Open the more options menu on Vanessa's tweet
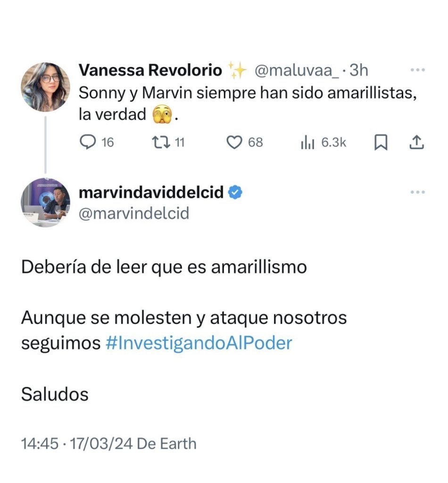 418,70
